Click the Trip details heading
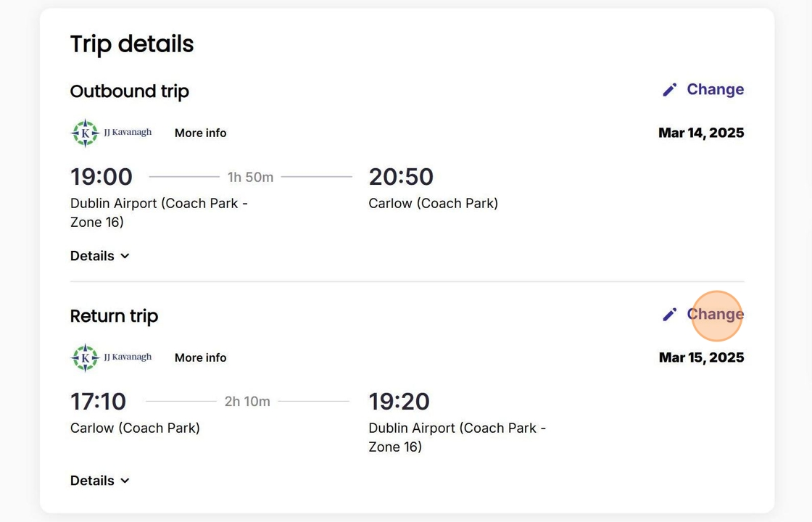 [x=132, y=44]
